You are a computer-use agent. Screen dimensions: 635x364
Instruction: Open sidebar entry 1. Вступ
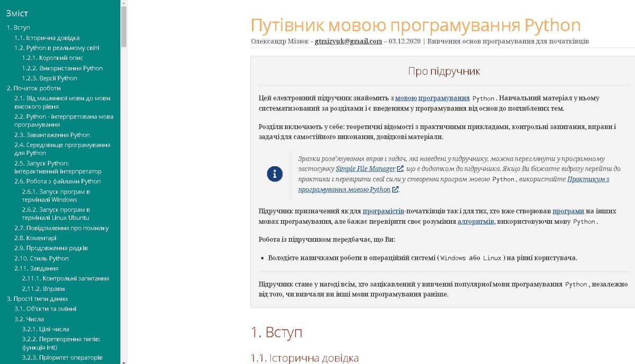coord(18,28)
